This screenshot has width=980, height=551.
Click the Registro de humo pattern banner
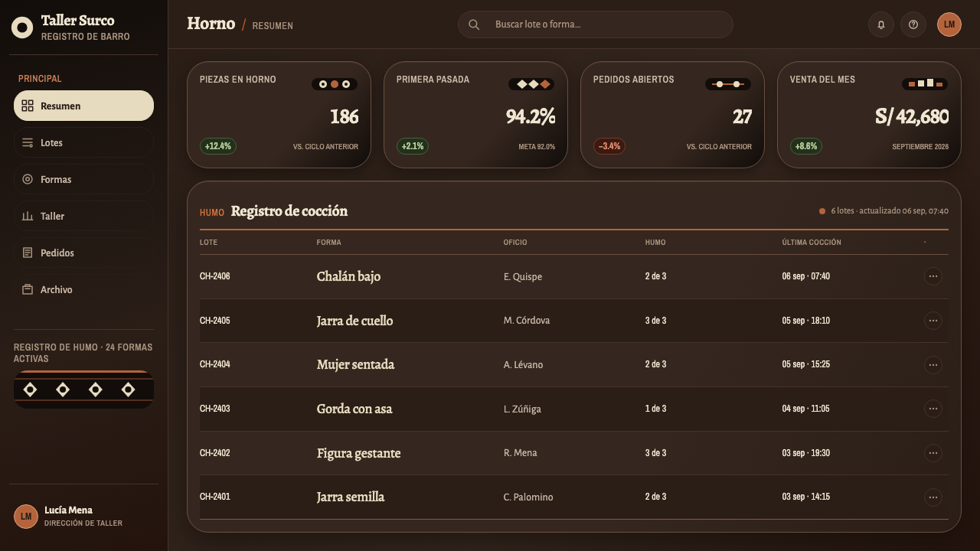pyautogui.click(x=83, y=390)
